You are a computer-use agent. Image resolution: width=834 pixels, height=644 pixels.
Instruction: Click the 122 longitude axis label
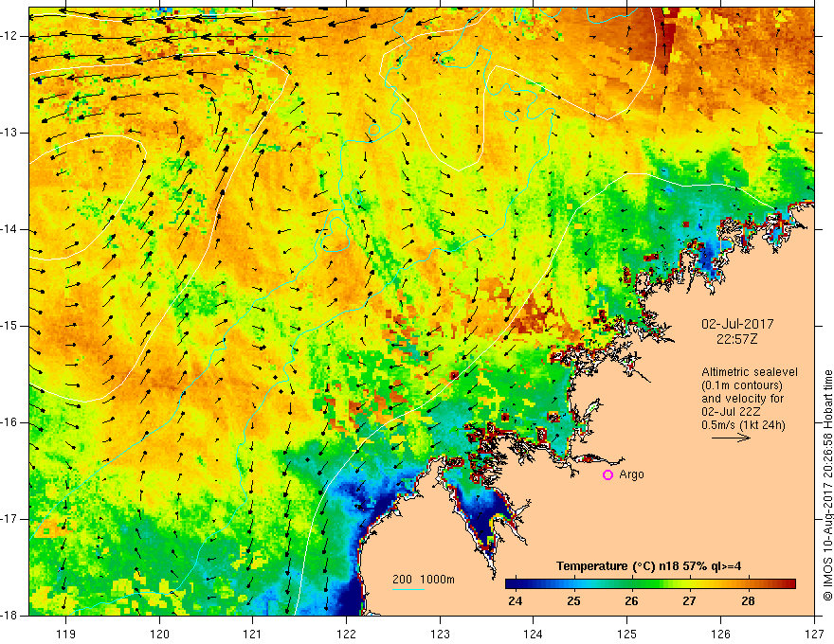coord(346,634)
